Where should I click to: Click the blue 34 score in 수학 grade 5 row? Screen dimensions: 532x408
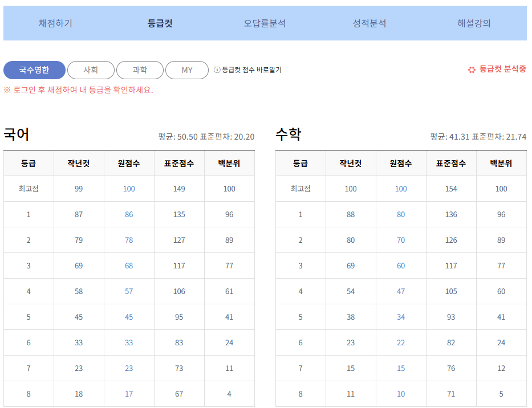pyautogui.click(x=400, y=317)
